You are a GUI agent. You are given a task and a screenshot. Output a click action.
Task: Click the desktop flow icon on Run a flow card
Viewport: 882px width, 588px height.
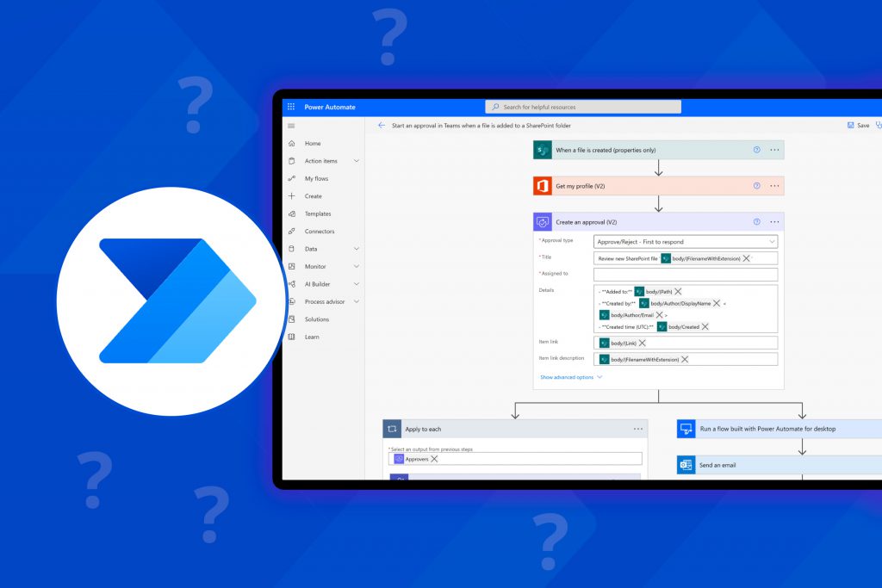[x=686, y=428]
